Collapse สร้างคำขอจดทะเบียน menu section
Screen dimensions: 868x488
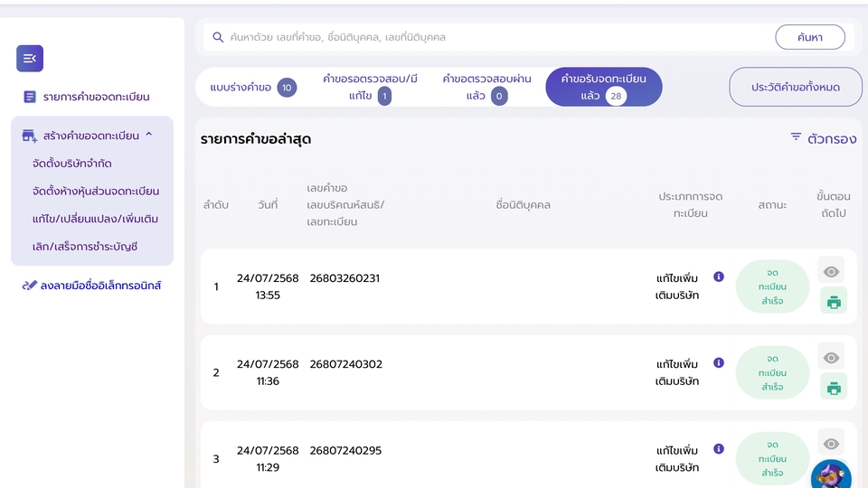click(x=148, y=136)
